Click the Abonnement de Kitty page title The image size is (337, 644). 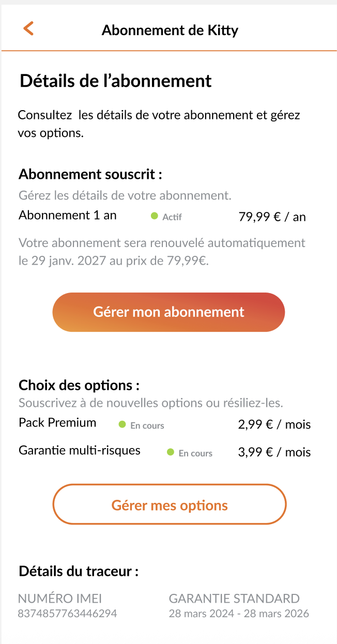[x=170, y=30]
